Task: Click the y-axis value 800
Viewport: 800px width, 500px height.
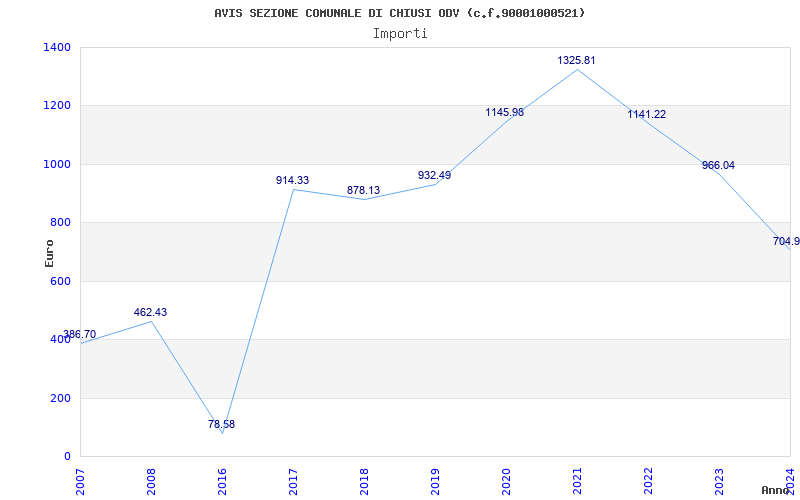Action: tap(60, 222)
